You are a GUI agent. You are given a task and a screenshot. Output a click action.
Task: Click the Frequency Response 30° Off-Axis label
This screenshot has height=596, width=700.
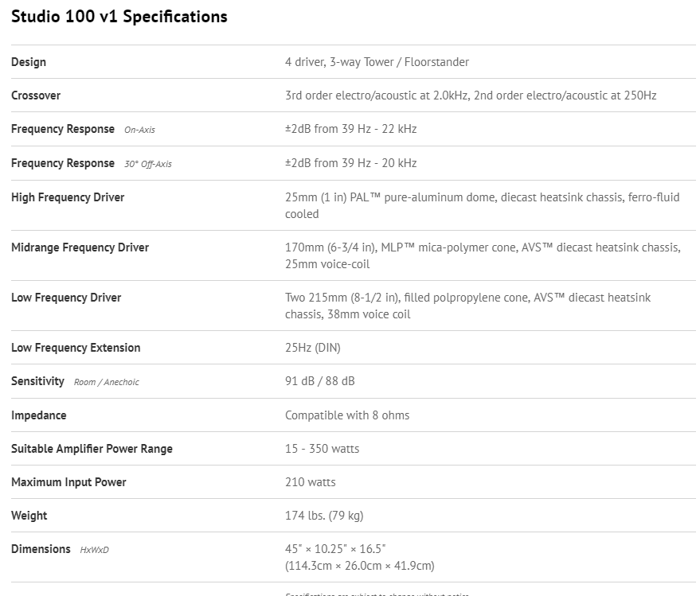tap(91, 163)
